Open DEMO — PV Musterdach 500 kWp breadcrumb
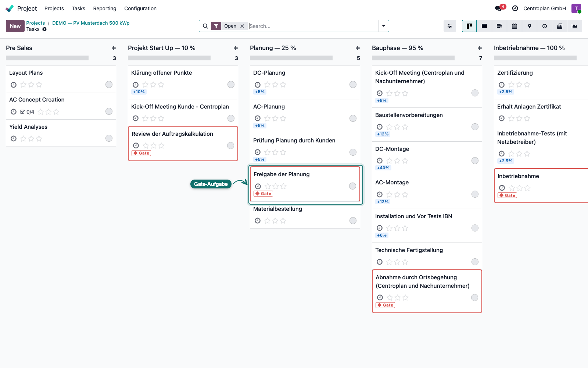The width and height of the screenshot is (588, 368). pyautogui.click(x=91, y=23)
